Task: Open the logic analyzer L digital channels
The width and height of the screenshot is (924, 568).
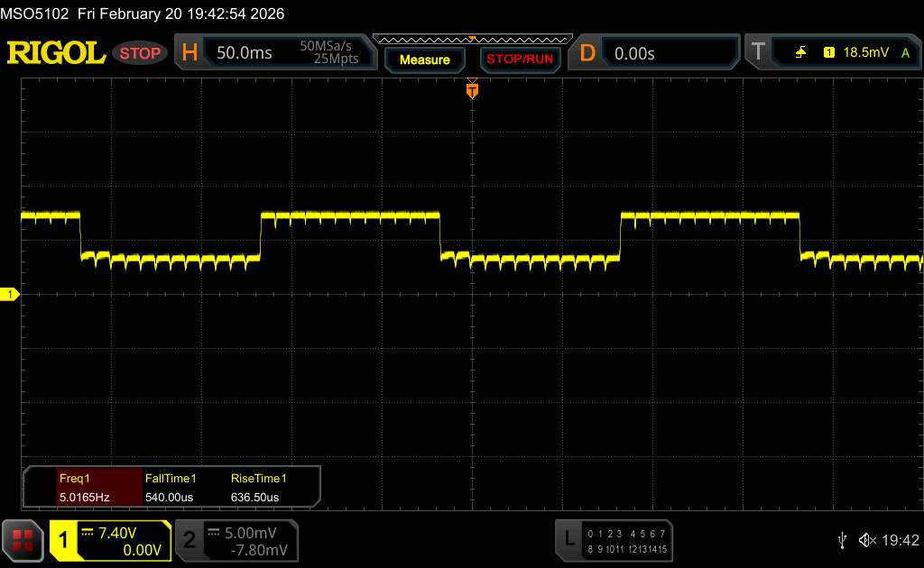Action: (568, 539)
